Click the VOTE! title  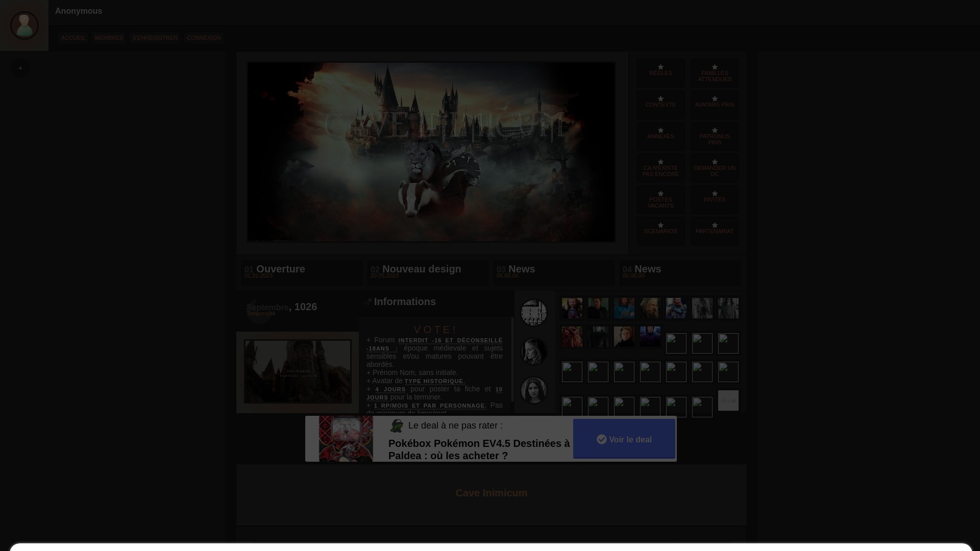[435, 330]
